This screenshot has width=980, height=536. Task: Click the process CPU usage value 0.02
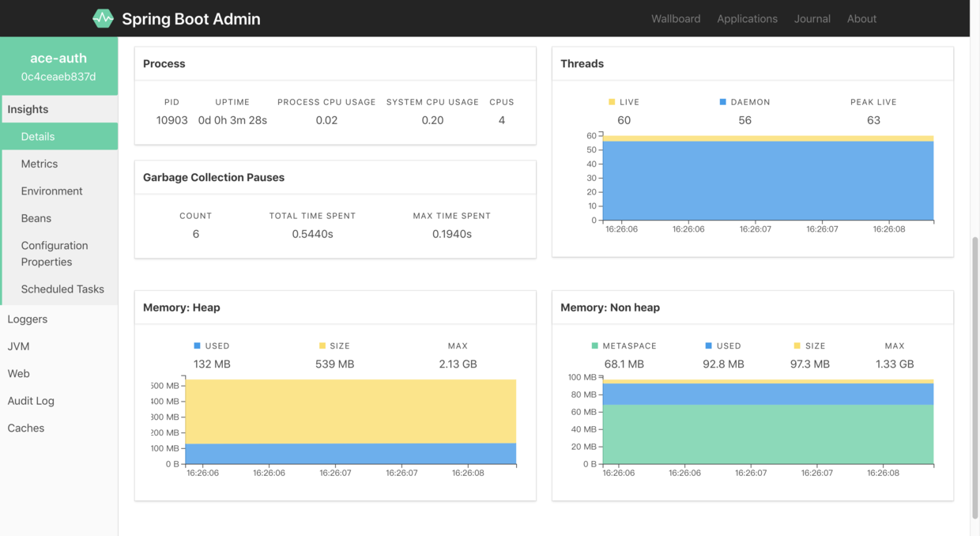point(326,120)
